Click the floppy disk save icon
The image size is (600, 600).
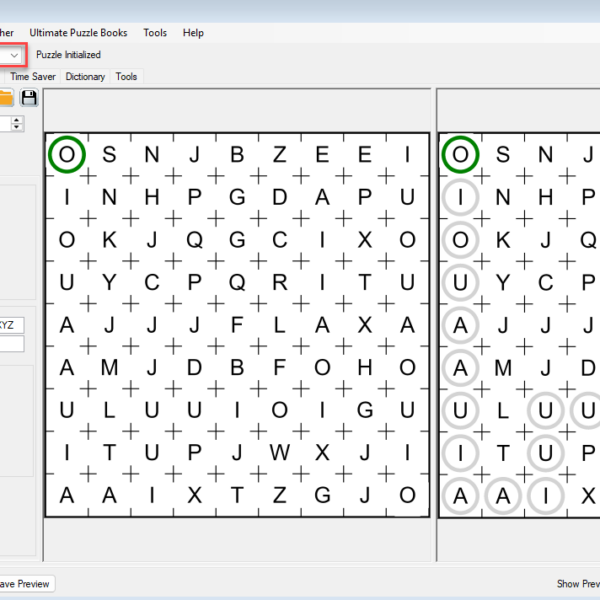click(x=29, y=97)
